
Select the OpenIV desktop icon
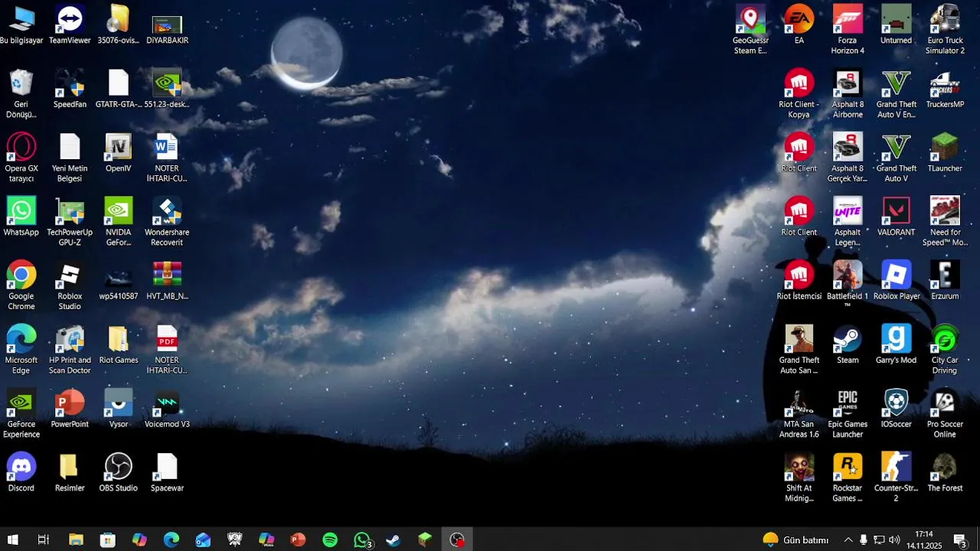click(119, 153)
